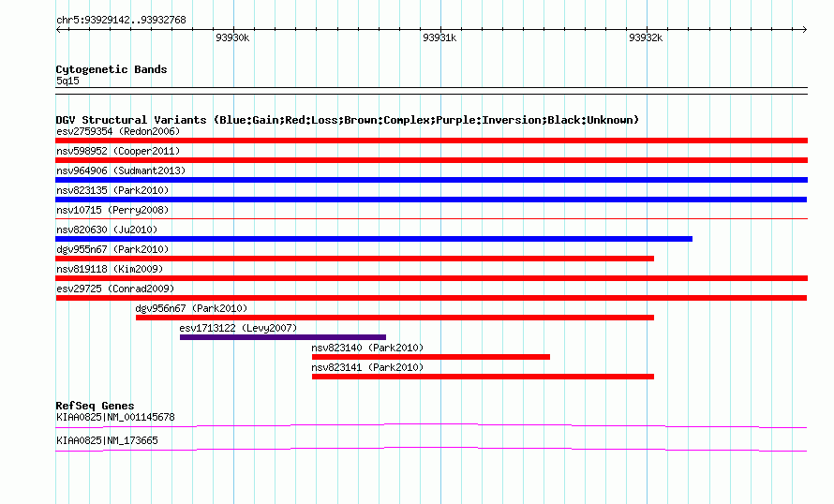The height and width of the screenshot is (504, 834).
Task: Select the RefSeq Genes track title
Action: tap(95, 406)
